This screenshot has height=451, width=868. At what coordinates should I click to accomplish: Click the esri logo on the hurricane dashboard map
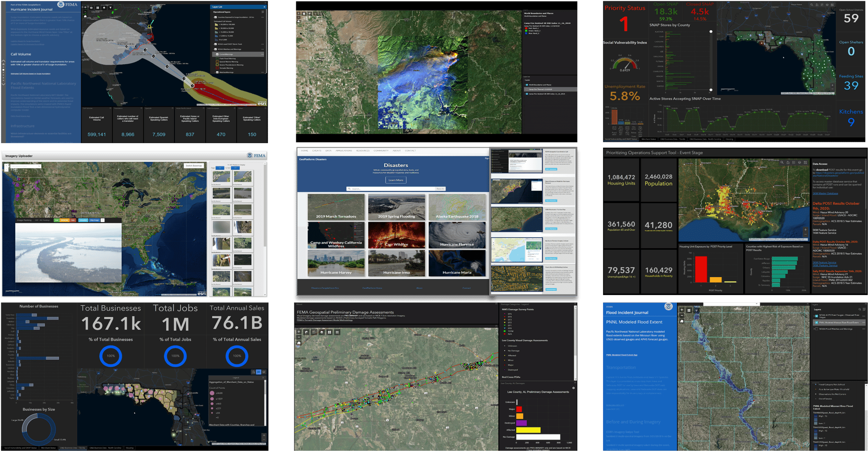pos(262,104)
